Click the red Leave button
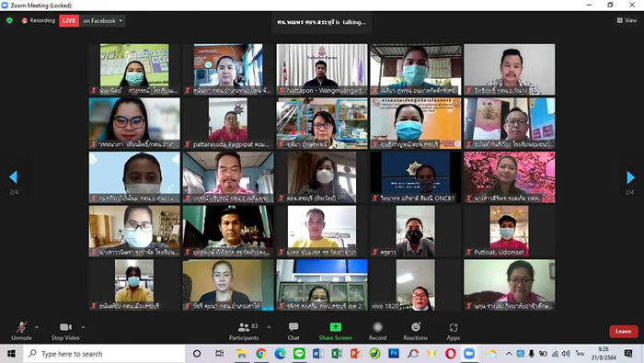 (624, 332)
